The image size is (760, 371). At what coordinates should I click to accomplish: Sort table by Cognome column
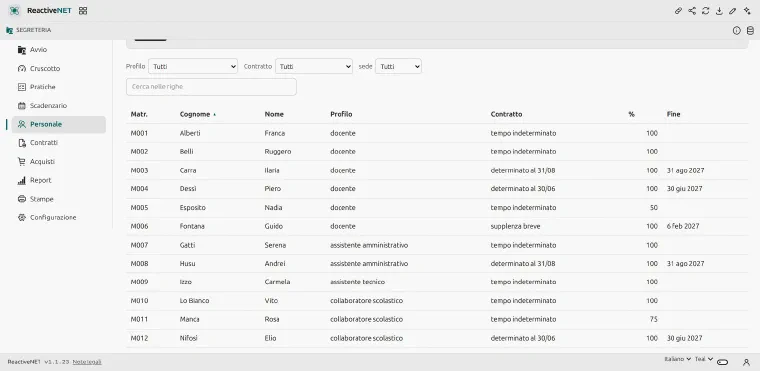198,114
